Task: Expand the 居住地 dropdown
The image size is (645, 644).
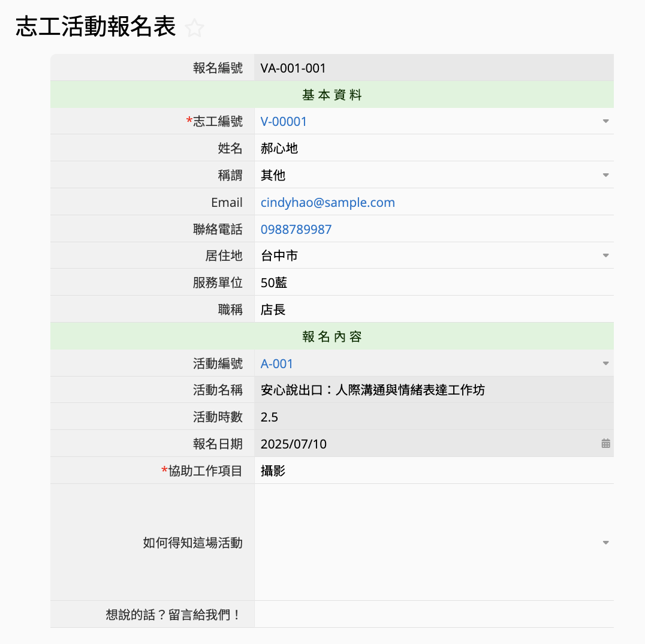Action: click(605, 256)
